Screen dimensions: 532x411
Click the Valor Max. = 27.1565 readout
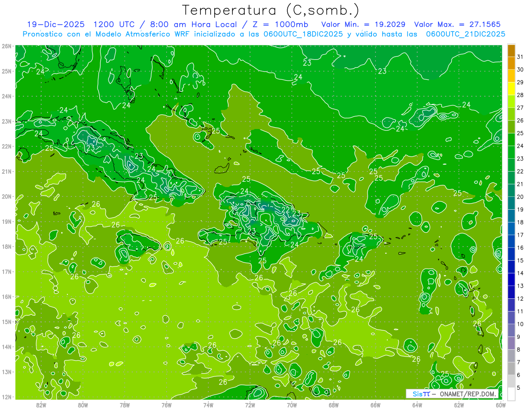pyautogui.click(x=458, y=24)
